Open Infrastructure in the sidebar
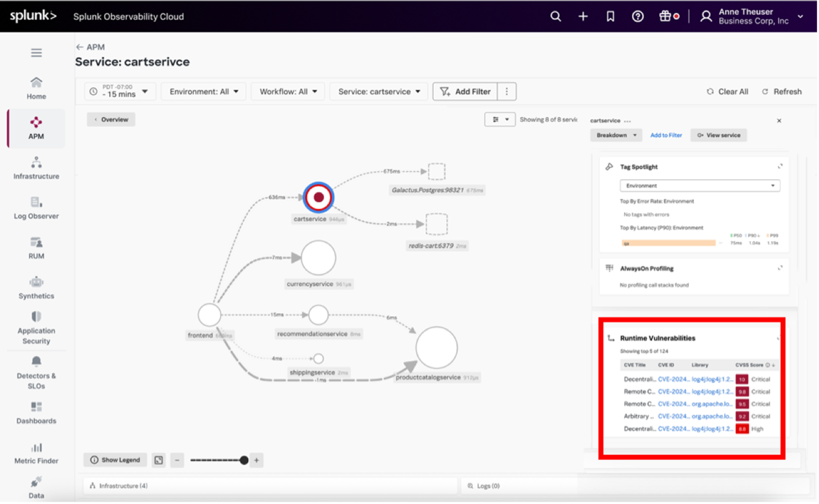This screenshot has width=819, height=504. [36, 169]
